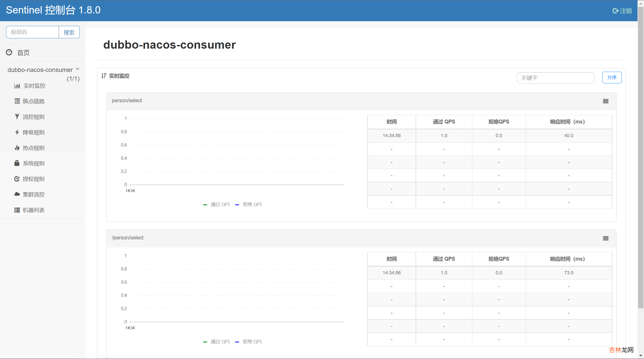The image size is (644, 359).
Task: Click the 关键字 search input field
Action: [x=556, y=77]
